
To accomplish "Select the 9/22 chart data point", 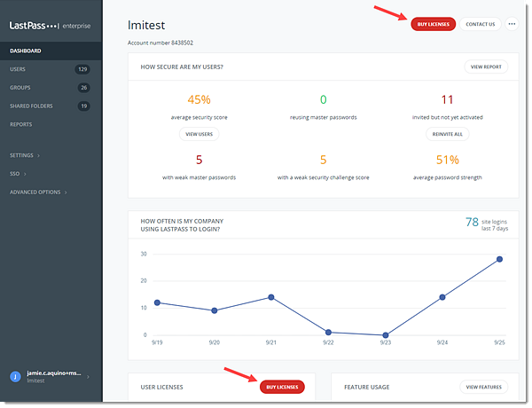I will click(328, 333).
